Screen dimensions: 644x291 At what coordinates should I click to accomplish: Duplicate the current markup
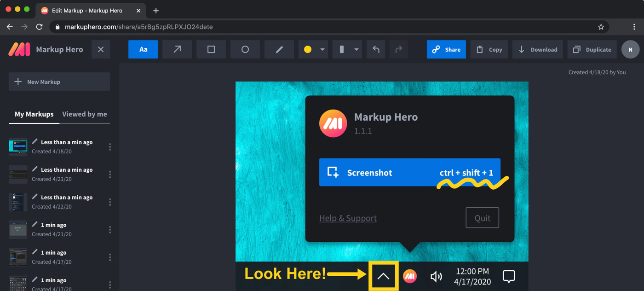(592, 49)
